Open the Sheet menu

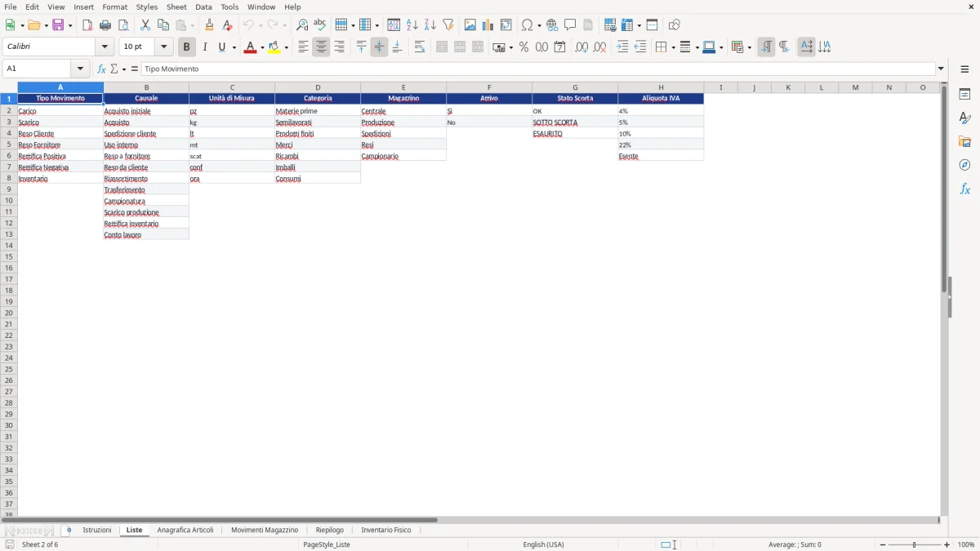tap(176, 7)
